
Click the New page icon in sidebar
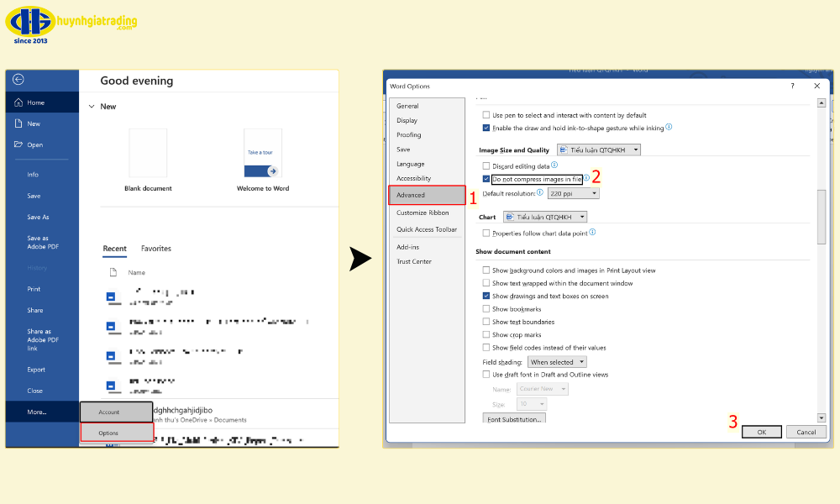coord(18,123)
